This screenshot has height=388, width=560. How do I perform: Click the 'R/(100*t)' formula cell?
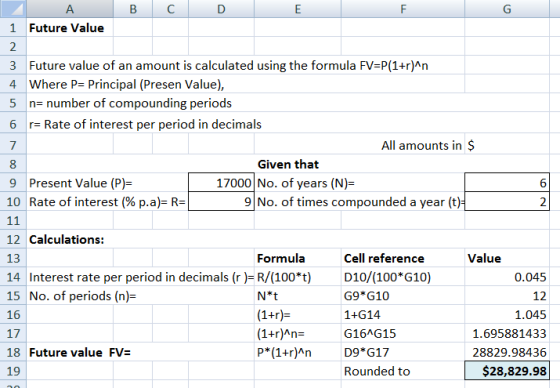pyautogui.click(x=284, y=277)
